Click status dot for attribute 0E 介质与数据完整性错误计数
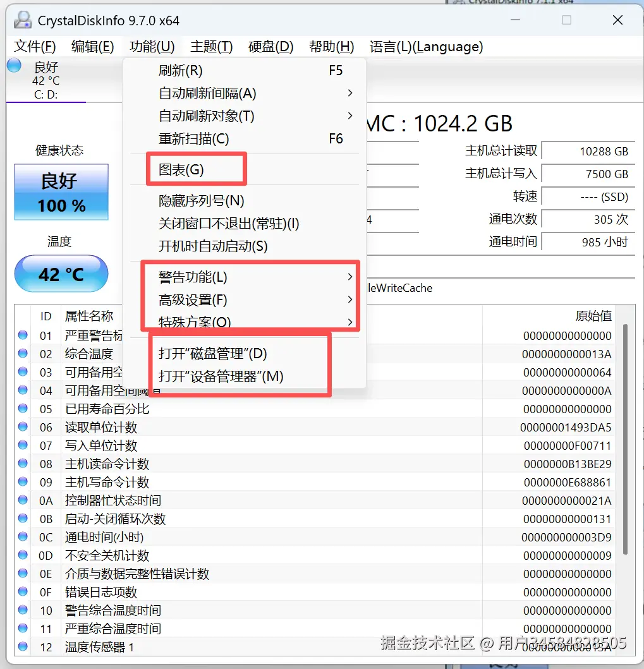Image resolution: width=644 pixels, height=669 pixels. tap(23, 573)
